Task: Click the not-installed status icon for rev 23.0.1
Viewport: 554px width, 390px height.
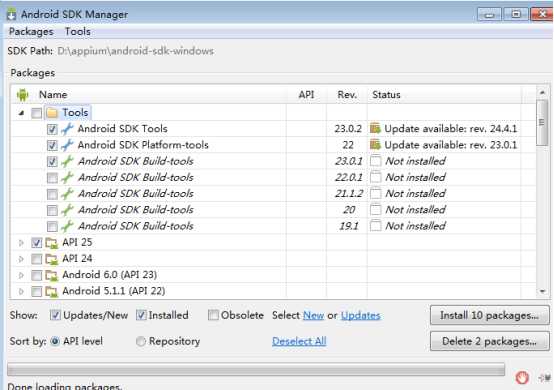Action: (376, 161)
